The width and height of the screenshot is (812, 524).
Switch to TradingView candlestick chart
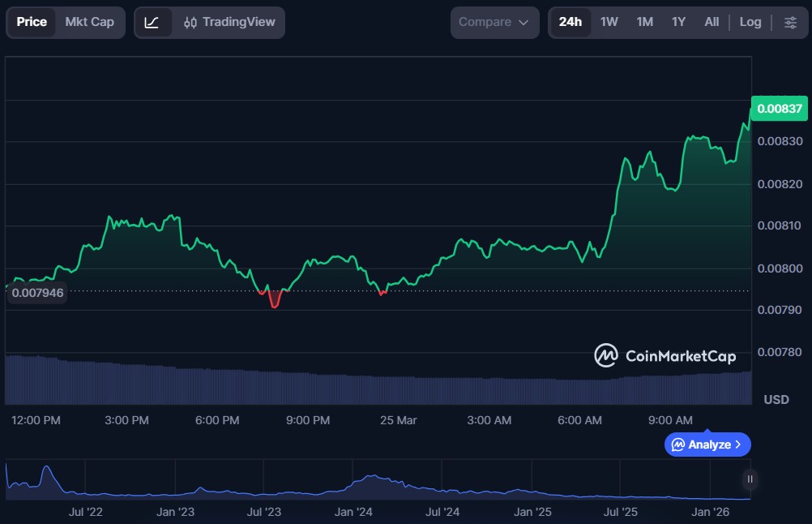click(229, 22)
